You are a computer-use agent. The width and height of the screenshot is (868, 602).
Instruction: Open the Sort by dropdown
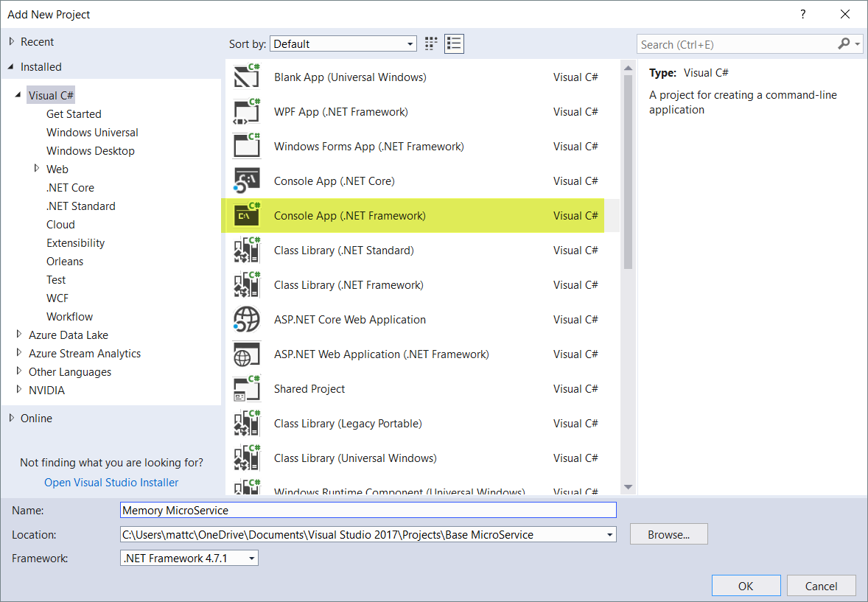click(x=343, y=43)
